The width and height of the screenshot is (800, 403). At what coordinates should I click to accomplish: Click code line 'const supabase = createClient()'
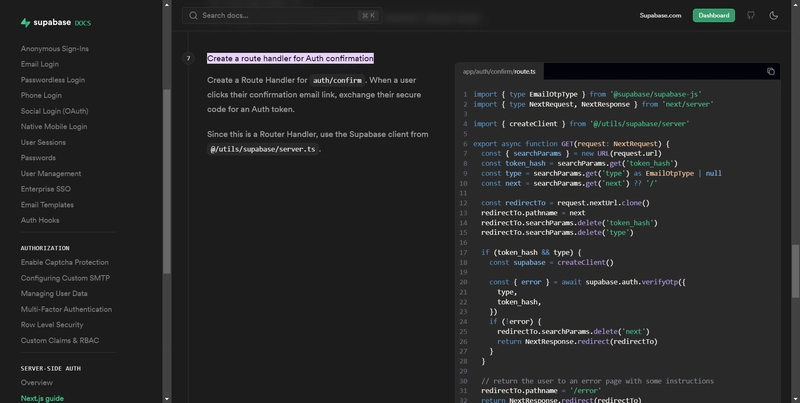[x=551, y=262]
